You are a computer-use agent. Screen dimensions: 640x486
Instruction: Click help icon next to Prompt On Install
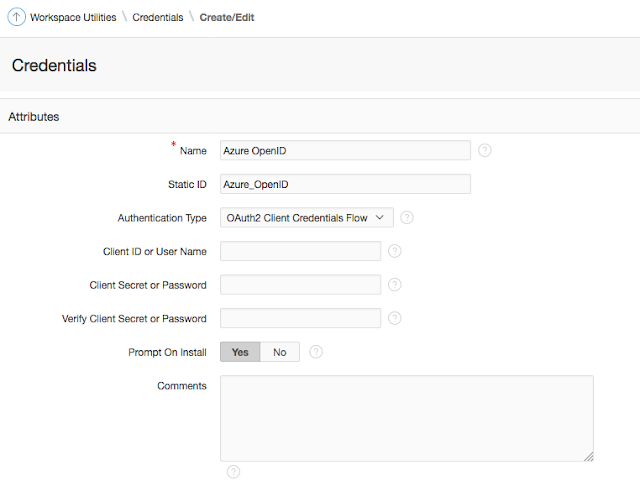click(x=316, y=352)
